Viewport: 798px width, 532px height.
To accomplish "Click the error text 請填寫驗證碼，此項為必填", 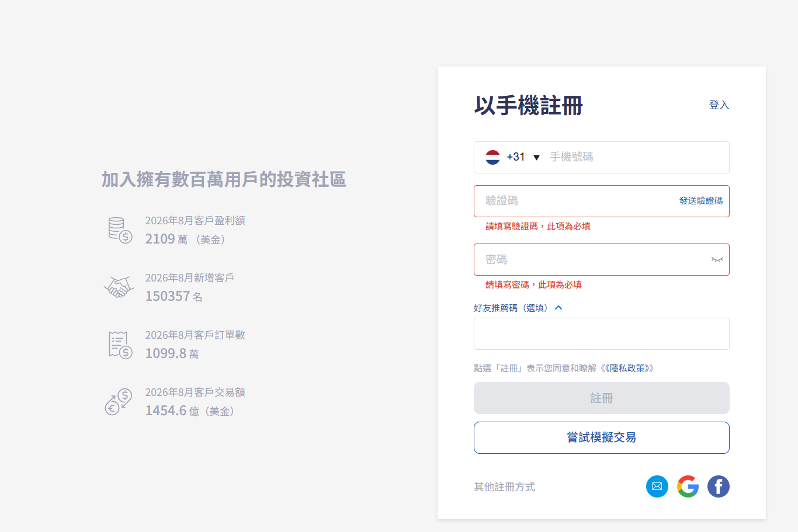I will tap(538, 226).
